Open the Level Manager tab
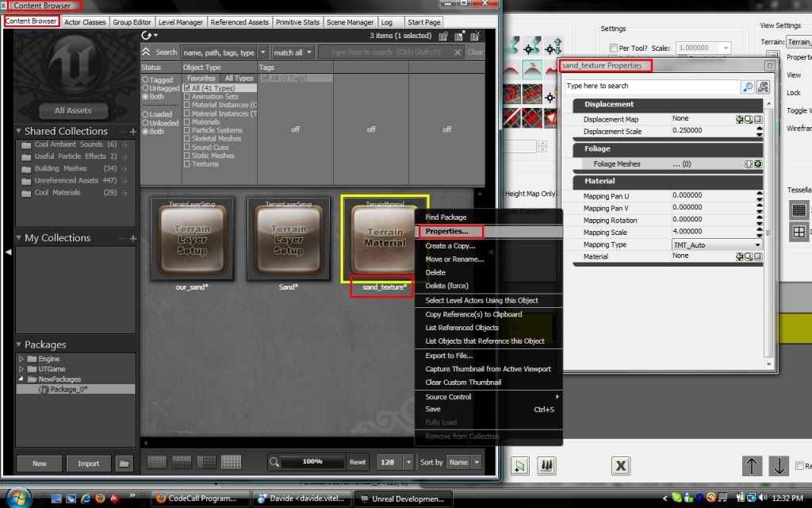The image size is (812, 508). 180,22
